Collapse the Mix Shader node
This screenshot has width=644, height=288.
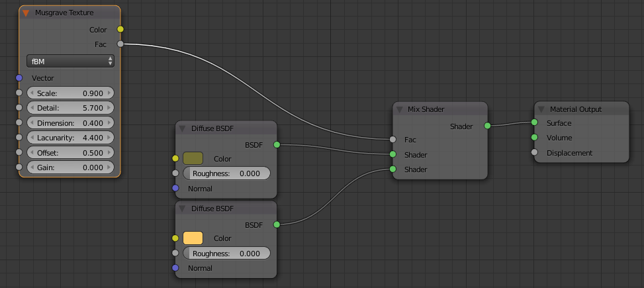pyautogui.click(x=399, y=109)
